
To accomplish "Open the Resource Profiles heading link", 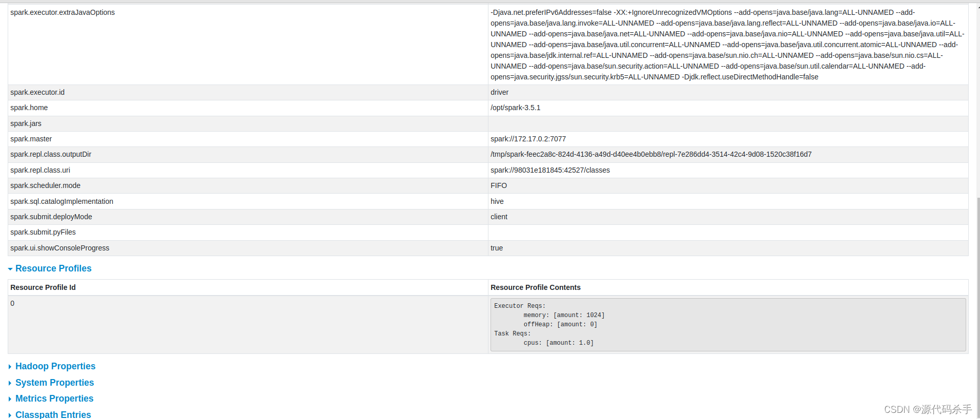I will coord(53,268).
